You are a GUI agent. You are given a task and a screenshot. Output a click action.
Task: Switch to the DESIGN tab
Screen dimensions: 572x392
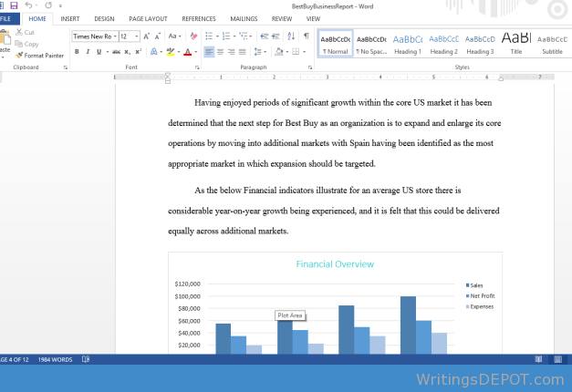tap(104, 19)
